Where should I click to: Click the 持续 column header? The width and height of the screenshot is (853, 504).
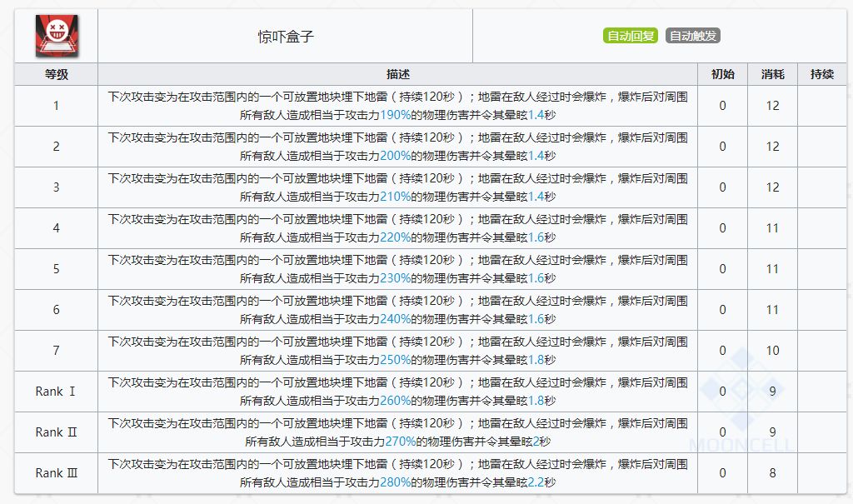[x=822, y=75]
